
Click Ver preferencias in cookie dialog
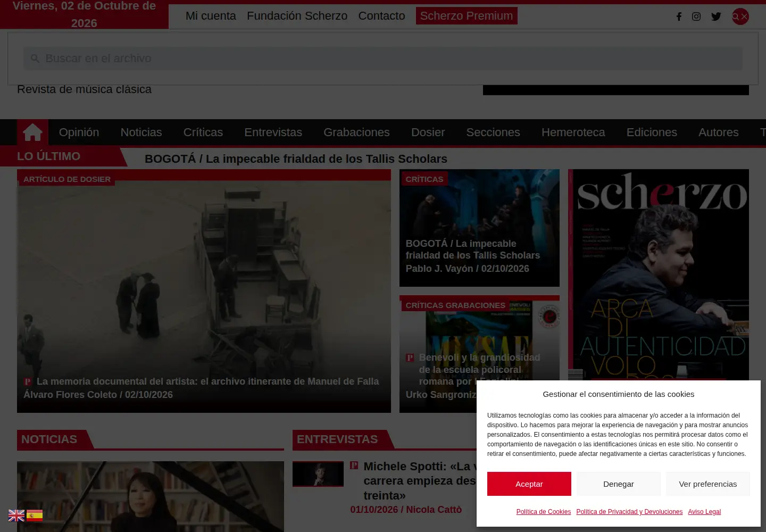click(708, 484)
